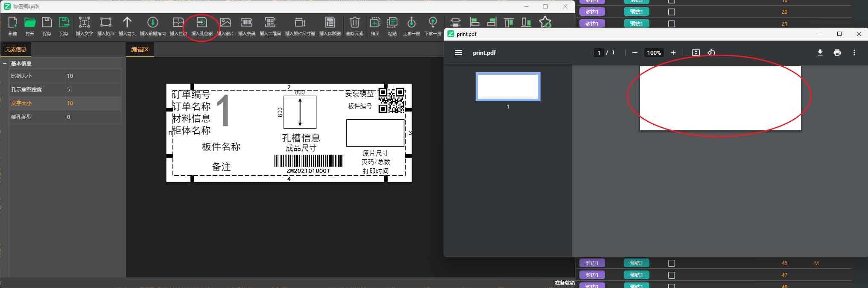Print the PDF document
Screen dimensions: 868x288
837,53
